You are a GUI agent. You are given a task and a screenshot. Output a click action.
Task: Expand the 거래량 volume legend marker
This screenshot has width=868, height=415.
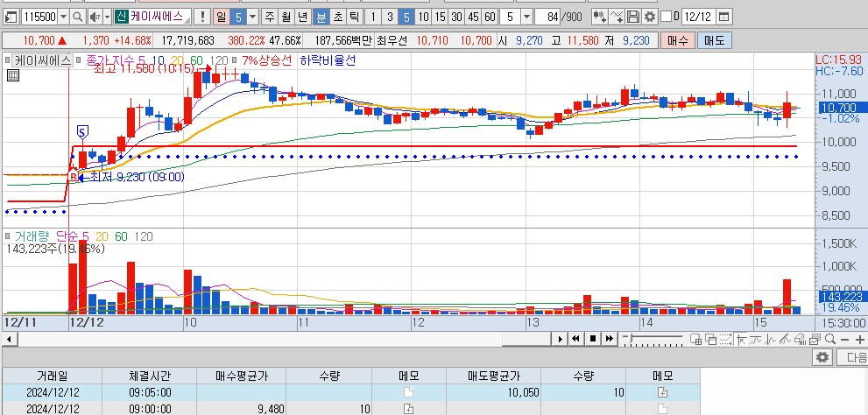tap(7, 236)
